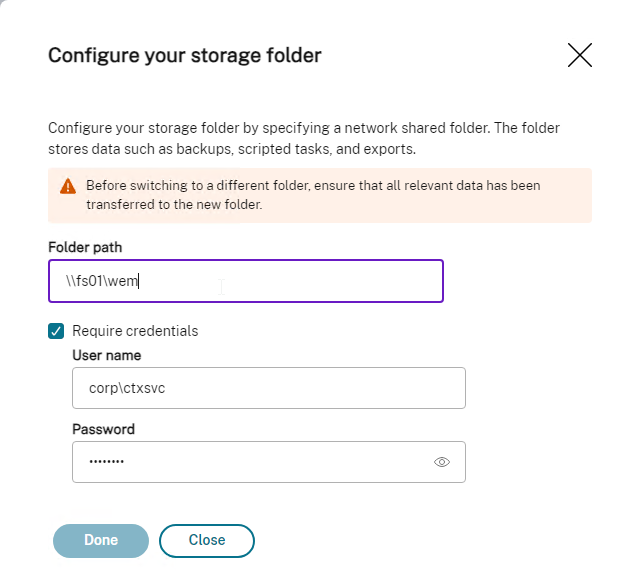Uncheck the Require credentials checkbox
Image resolution: width=618 pixels, height=575 pixels.
56,331
